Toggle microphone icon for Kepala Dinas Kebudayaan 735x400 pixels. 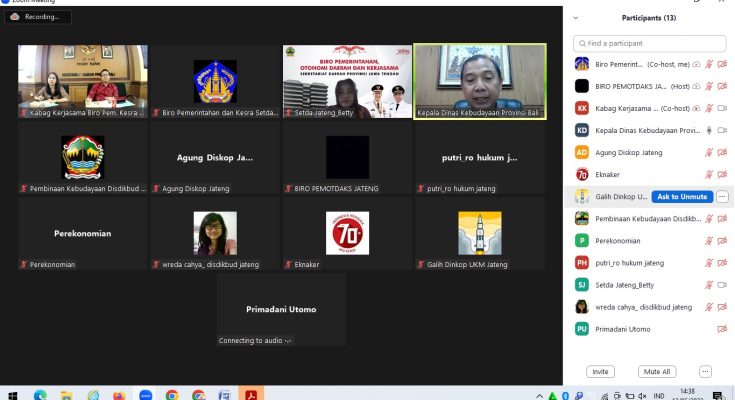point(709,130)
